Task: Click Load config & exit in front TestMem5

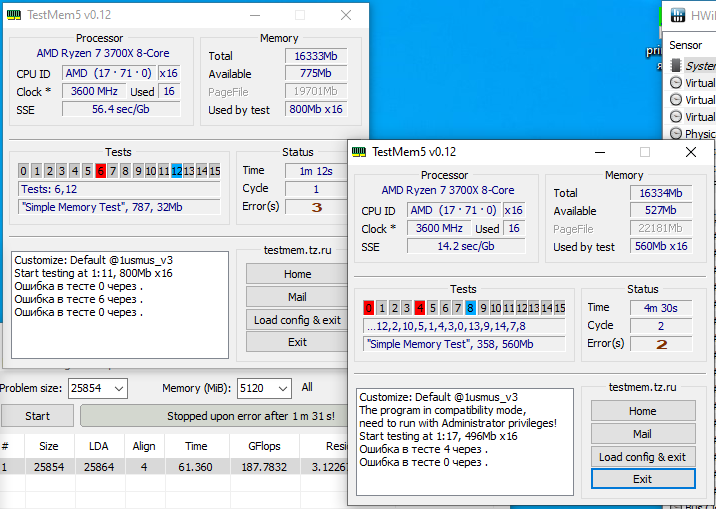Action: [643, 457]
